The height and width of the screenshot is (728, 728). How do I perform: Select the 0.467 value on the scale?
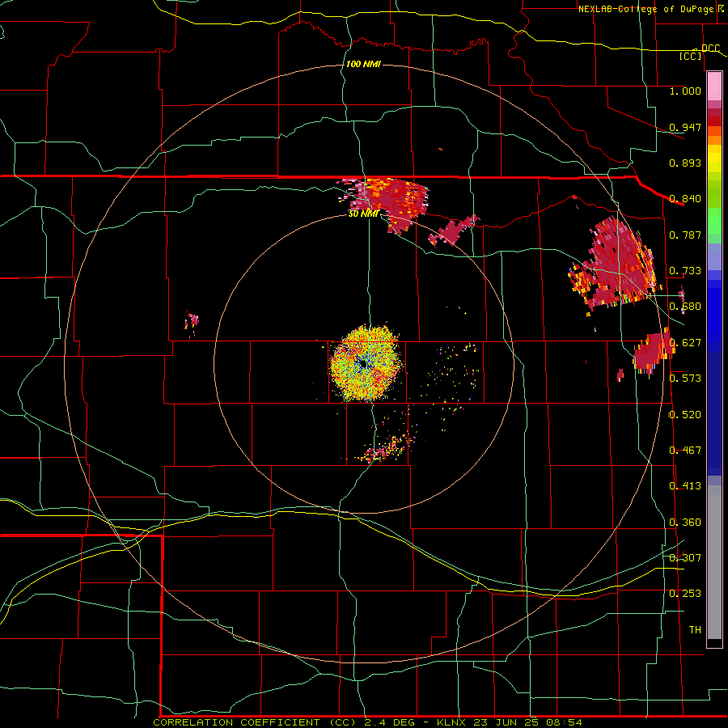coord(685,451)
